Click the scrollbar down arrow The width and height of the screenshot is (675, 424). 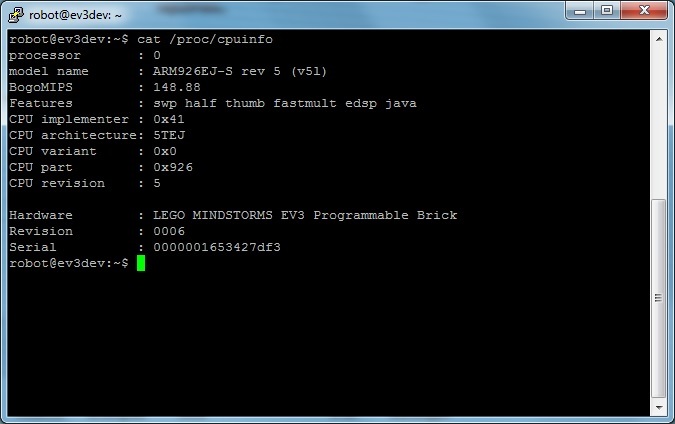click(x=658, y=409)
